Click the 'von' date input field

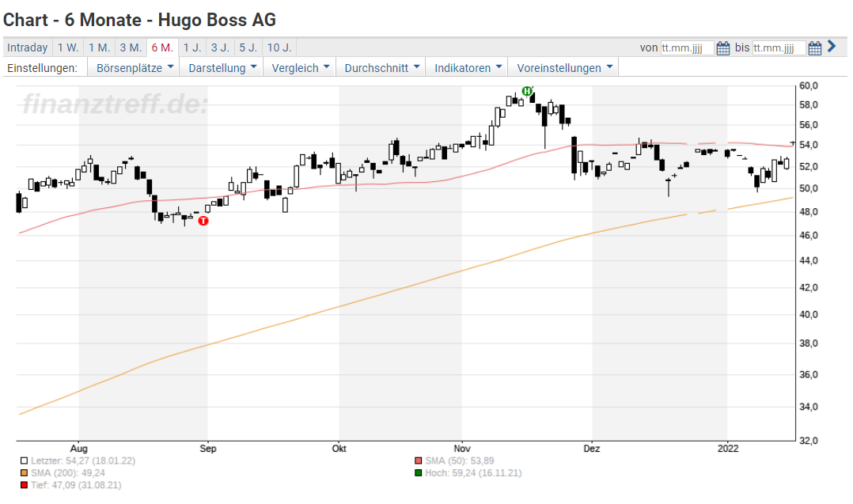pyautogui.click(x=687, y=47)
